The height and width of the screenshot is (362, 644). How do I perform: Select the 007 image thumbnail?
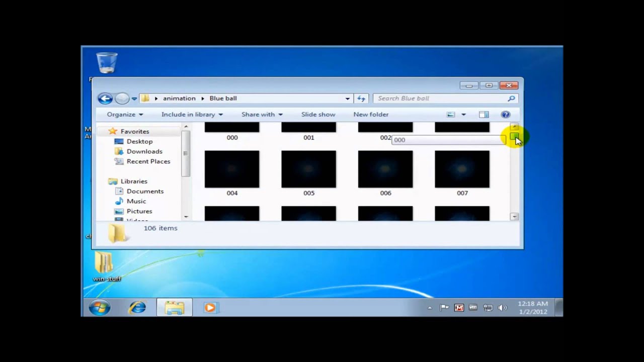(462, 169)
